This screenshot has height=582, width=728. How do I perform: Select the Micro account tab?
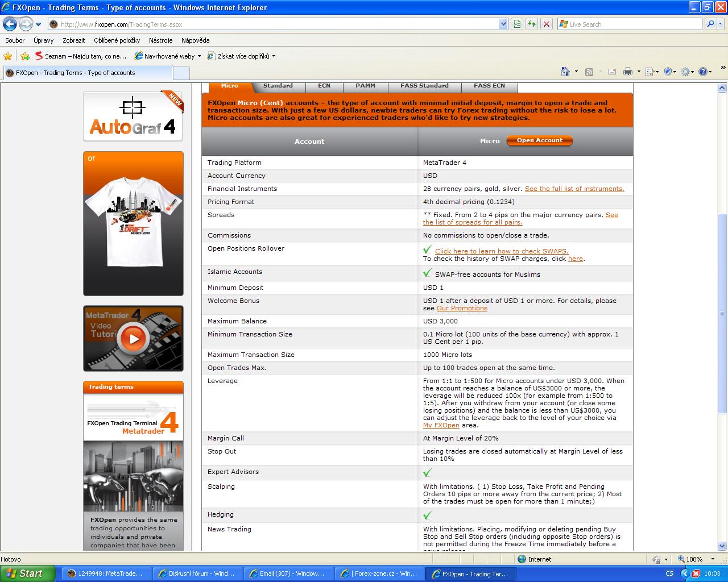point(230,86)
